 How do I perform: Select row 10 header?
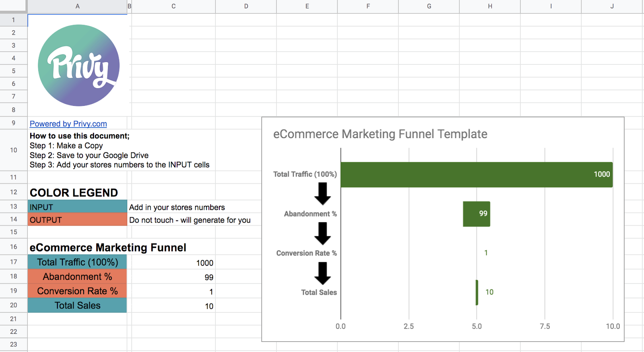tap(14, 150)
